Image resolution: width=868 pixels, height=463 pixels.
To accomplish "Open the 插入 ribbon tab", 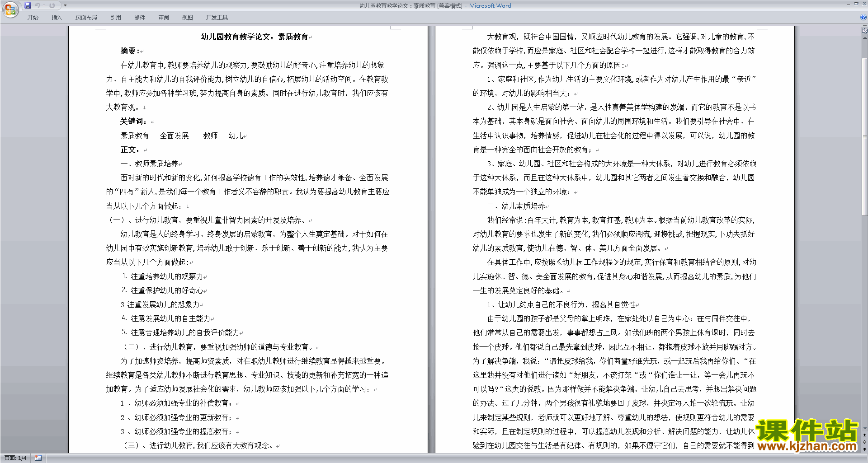I will point(57,18).
